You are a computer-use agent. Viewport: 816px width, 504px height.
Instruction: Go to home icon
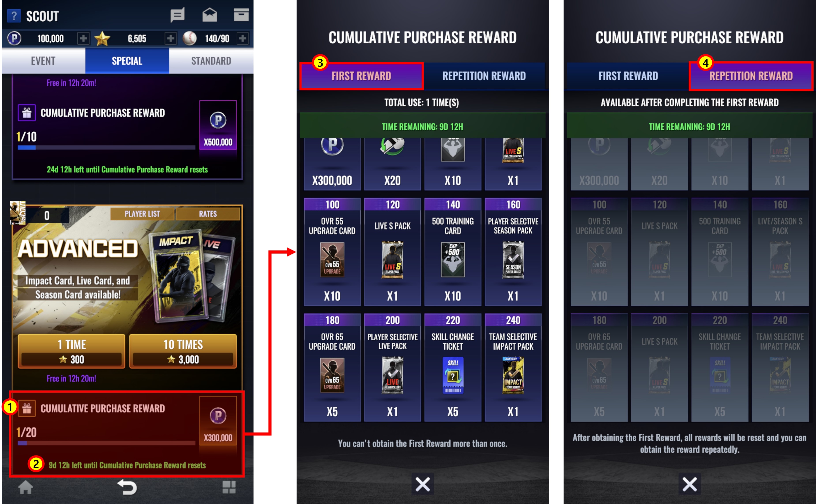coord(25,487)
